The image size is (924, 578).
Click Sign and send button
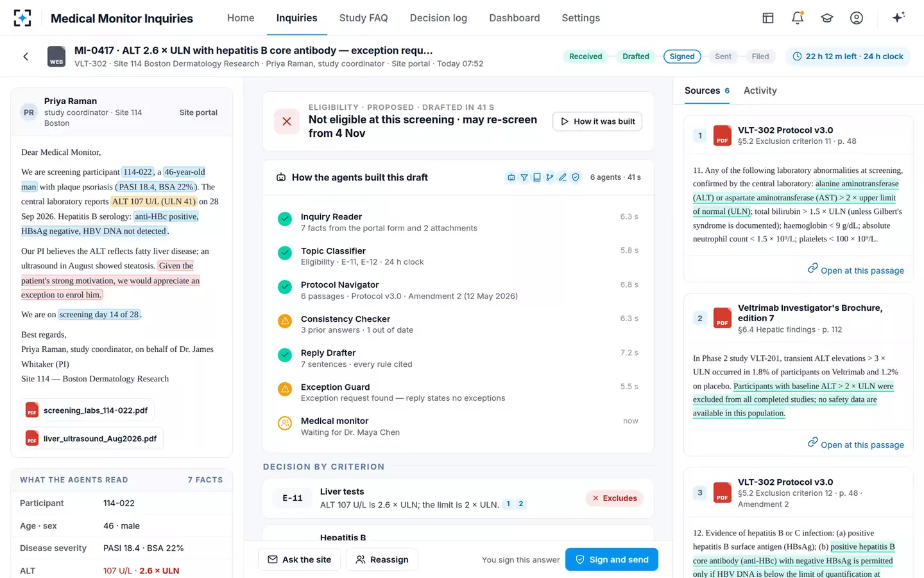coord(612,559)
